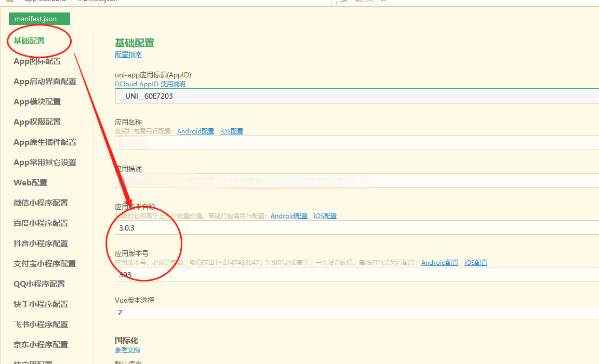Select App原生插件配置 menu item
Viewport: 599px width, 364px height.
point(45,142)
